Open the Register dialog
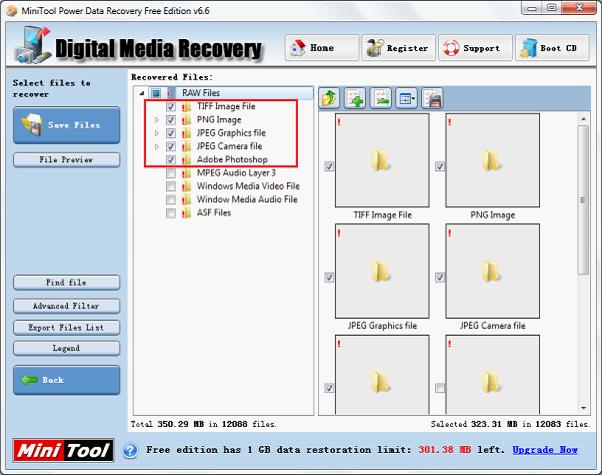The width and height of the screenshot is (602, 475). (x=398, y=48)
